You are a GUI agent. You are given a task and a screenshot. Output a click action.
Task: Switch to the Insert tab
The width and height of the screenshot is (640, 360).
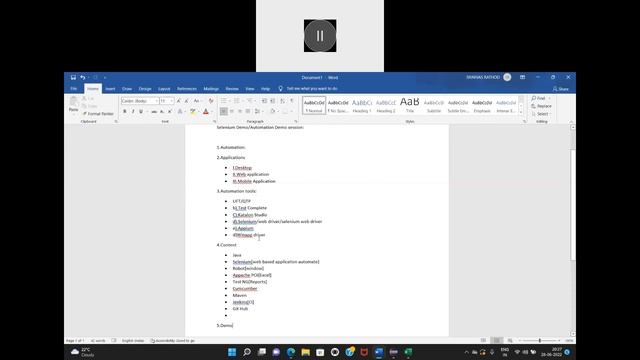(110, 89)
